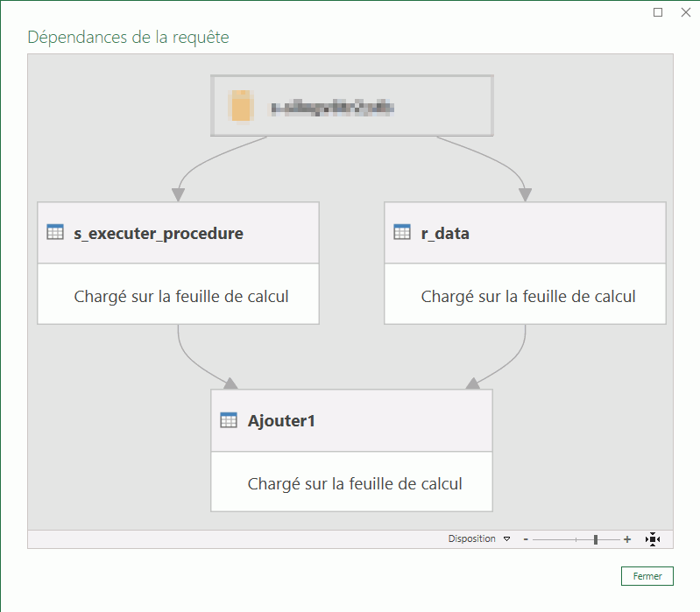Screen dimensions: 700x612
Task: Click the Fermer button
Action: (x=647, y=576)
